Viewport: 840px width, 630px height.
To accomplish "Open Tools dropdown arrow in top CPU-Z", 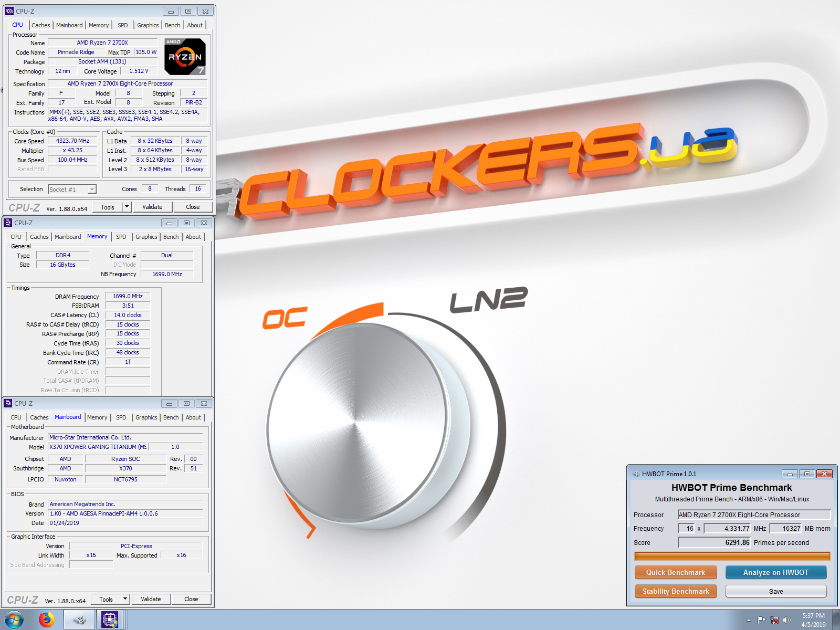I will 127,207.
